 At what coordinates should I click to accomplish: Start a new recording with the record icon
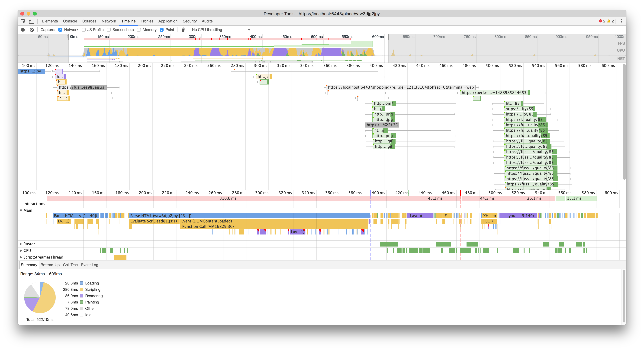pyautogui.click(x=23, y=29)
